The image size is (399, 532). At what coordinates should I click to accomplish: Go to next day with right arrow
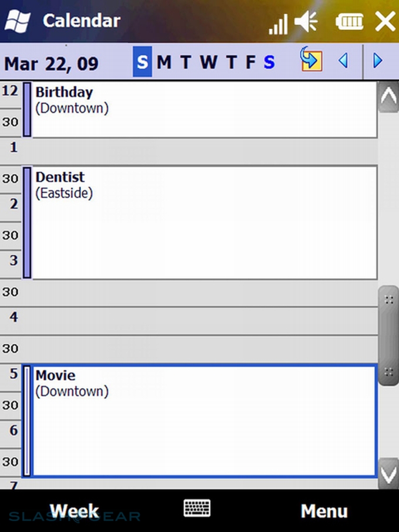click(378, 60)
